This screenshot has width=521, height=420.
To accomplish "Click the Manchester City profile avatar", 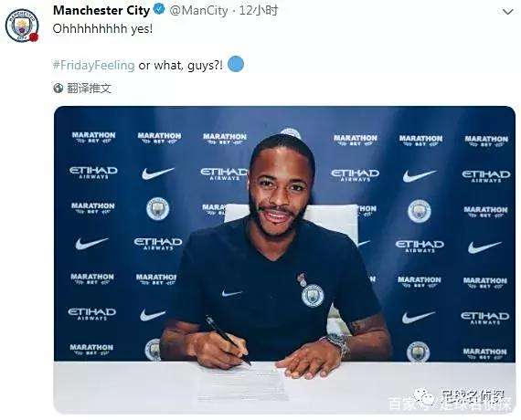I will 22,26.
